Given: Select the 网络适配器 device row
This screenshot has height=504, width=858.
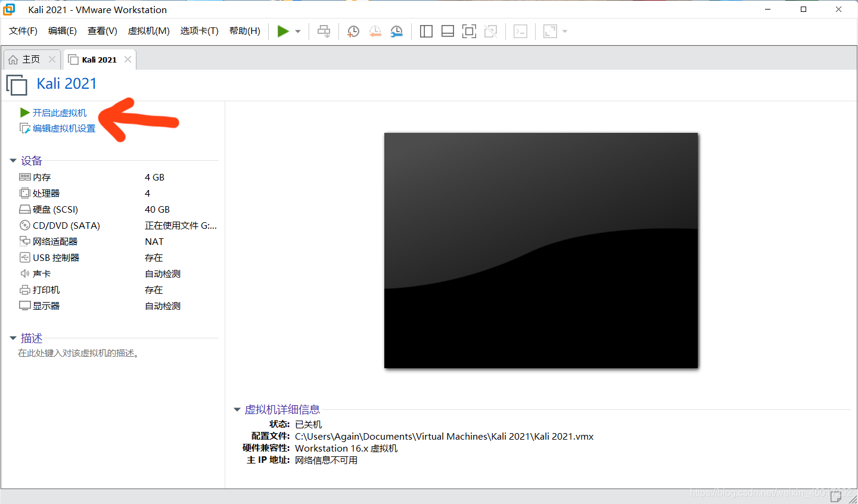Looking at the screenshot, I should coord(118,241).
